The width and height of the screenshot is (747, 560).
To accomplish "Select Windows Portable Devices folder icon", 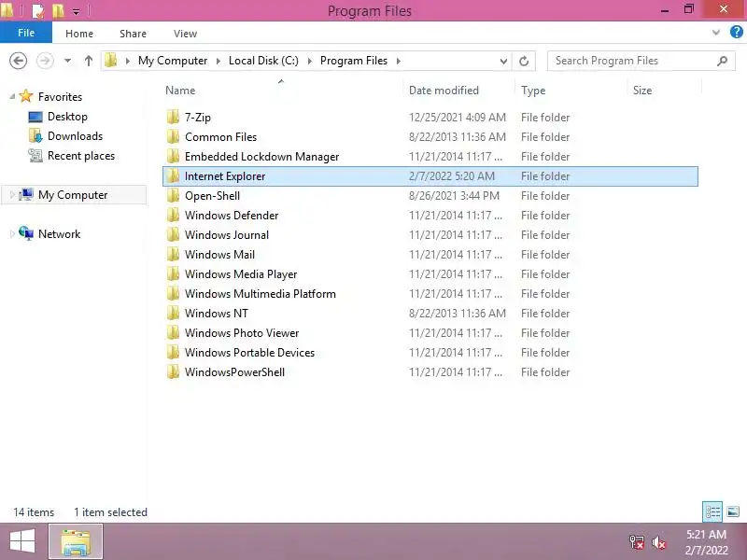I will pos(173,353).
